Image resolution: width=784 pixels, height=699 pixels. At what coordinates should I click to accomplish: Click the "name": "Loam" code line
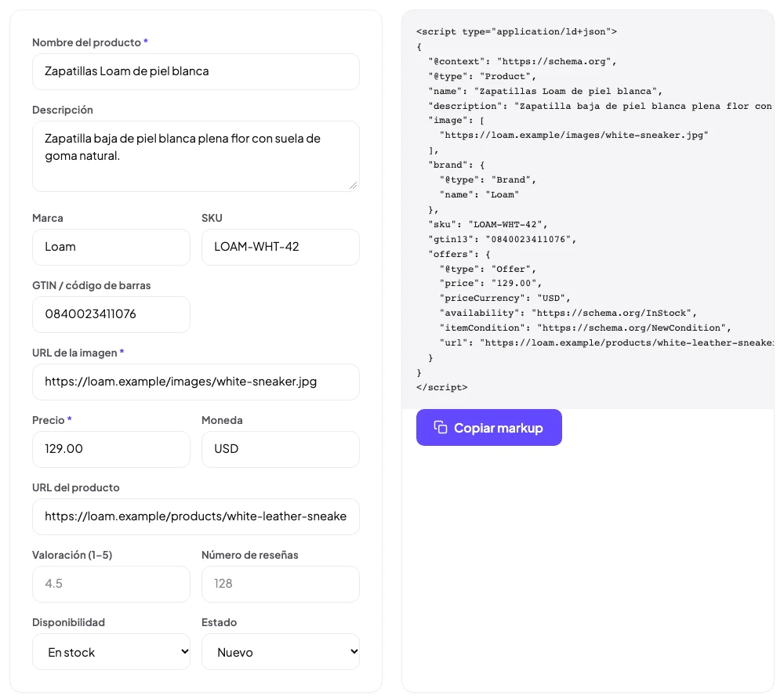480,195
